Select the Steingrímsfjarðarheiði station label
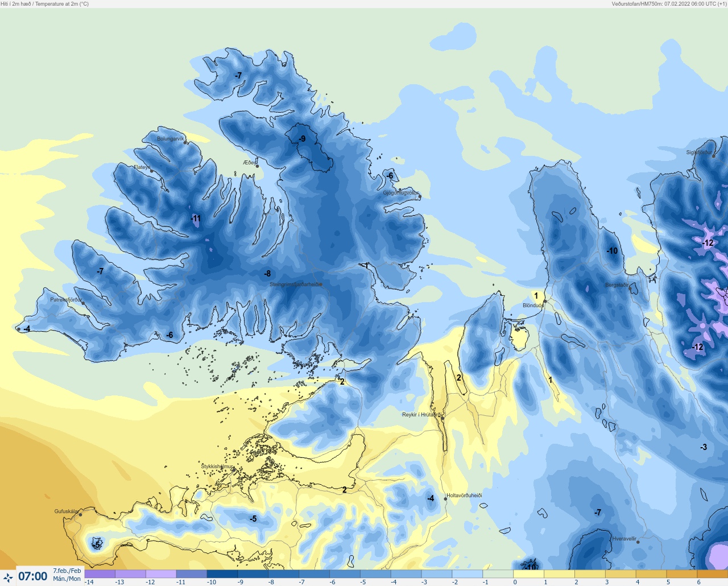Screen dimensions: 728x586 coord(295,284)
